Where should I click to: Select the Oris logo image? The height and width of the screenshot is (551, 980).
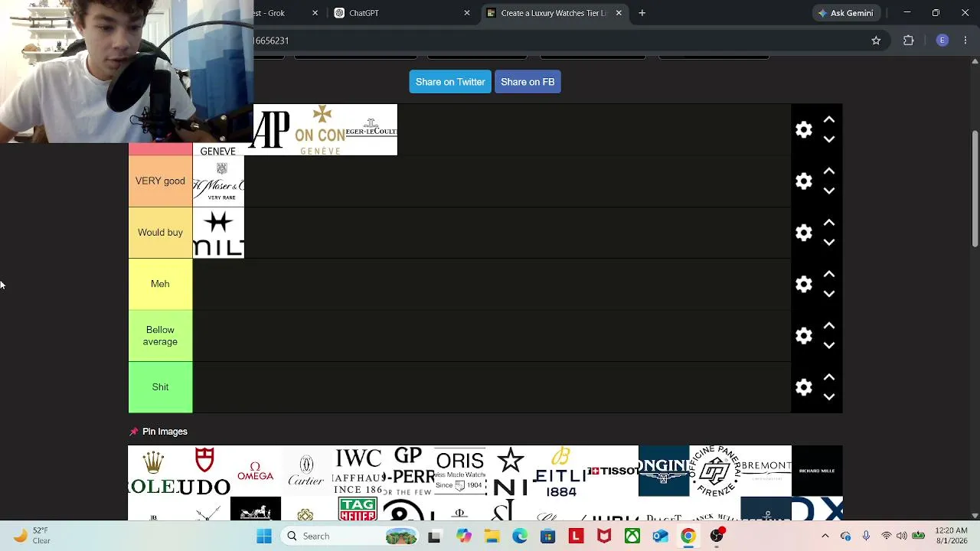click(x=459, y=471)
